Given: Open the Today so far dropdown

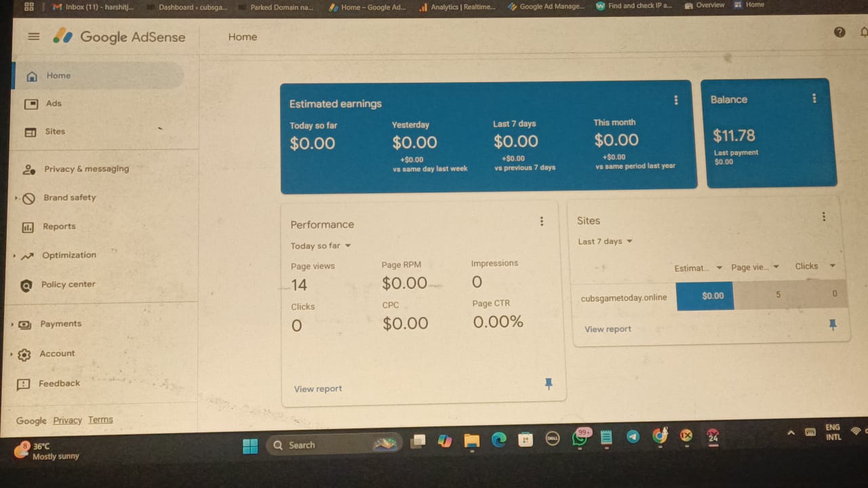Looking at the screenshot, I should 321,246.
